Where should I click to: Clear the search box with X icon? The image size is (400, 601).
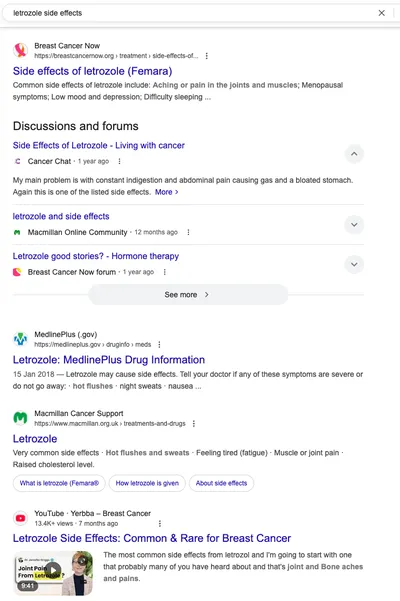pyautogui.click(x=382, y=13)
